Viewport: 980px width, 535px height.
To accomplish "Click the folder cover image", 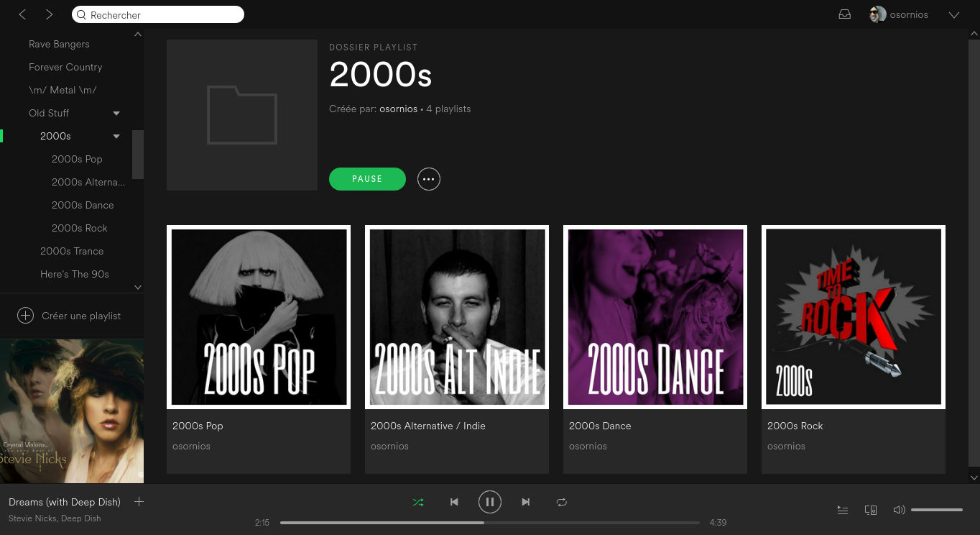I will (x=242, y=115).
